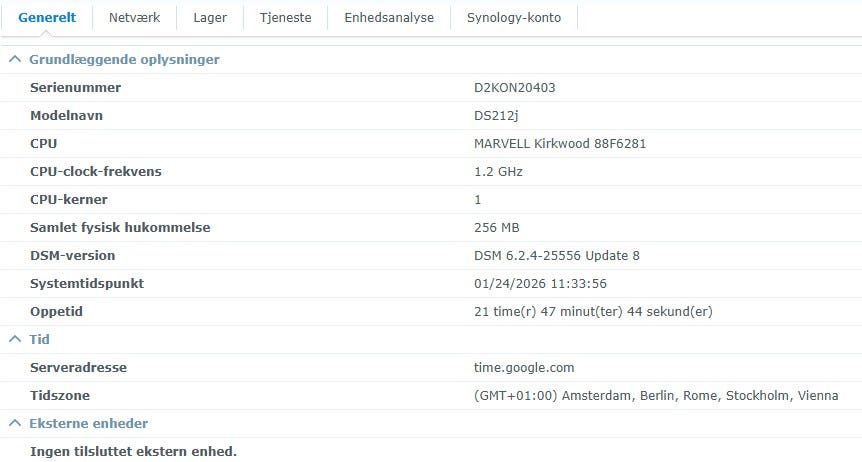Switch to the Generelt tab
Viewport: 862px width, 462px height.
[47, 18]
